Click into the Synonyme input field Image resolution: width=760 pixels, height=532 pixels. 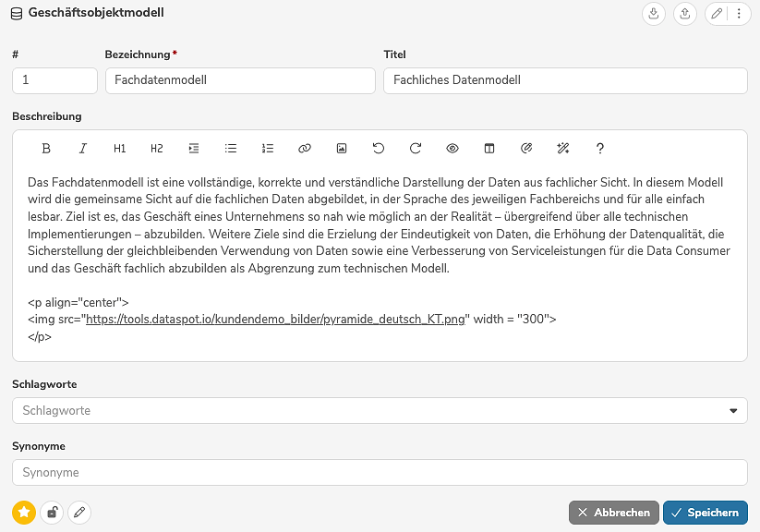click(380, 472)
